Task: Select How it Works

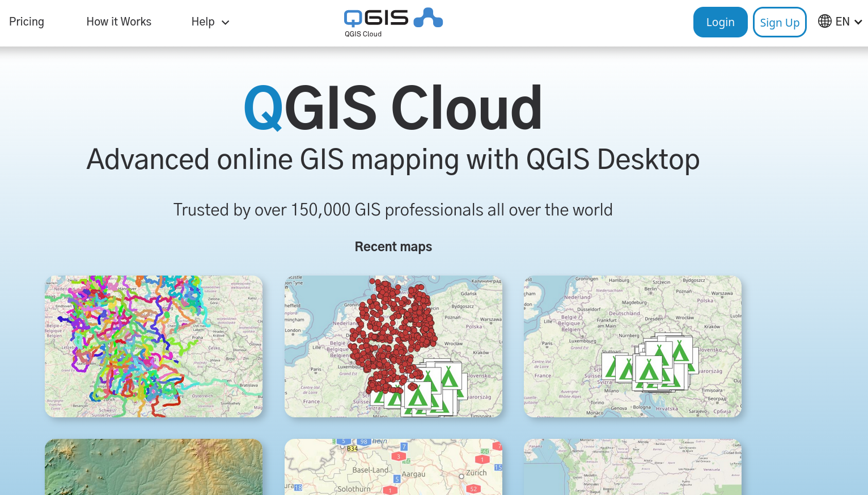Action: click(118, 22)
